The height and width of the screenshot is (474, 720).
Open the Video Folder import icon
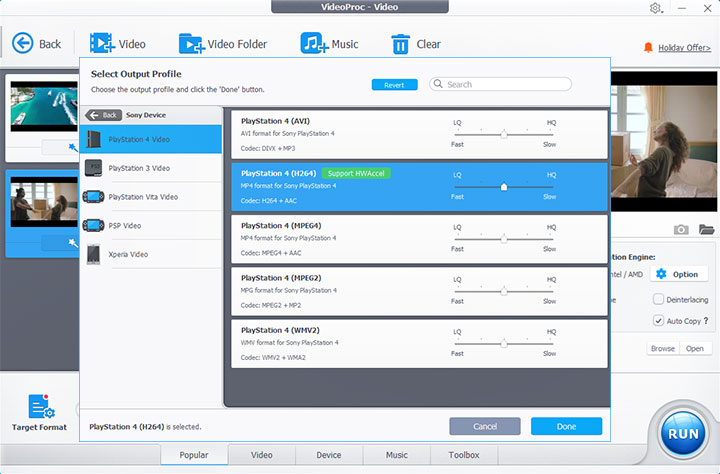click(191, 44)
